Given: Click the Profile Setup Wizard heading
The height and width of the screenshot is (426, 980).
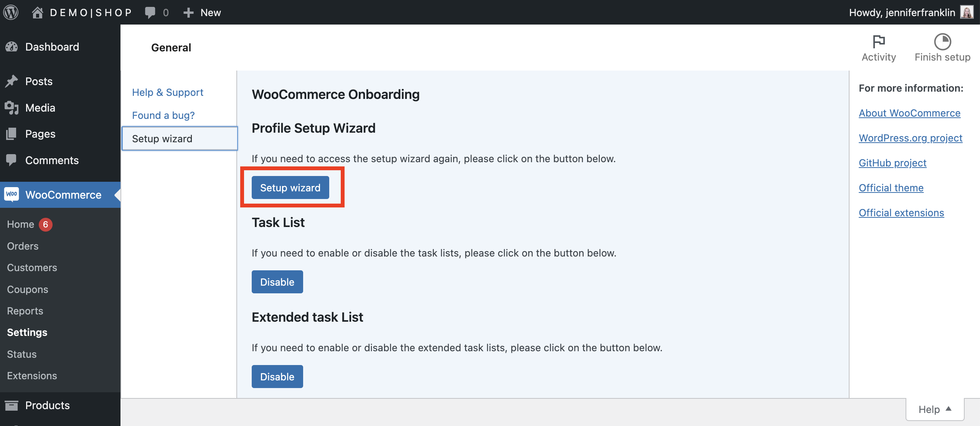Looking at the screenshot, I should pos(313,128).
